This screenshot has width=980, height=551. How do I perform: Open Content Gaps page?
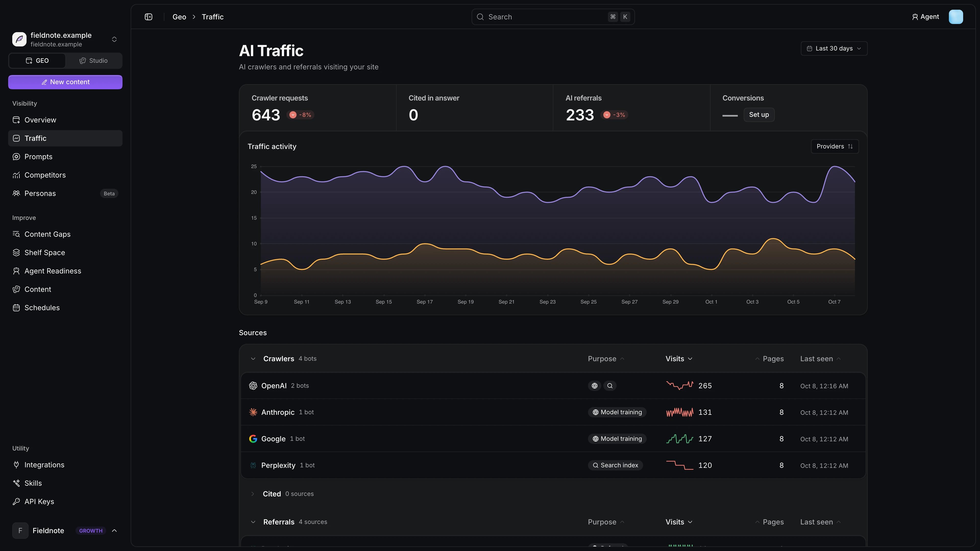[65, 234]
